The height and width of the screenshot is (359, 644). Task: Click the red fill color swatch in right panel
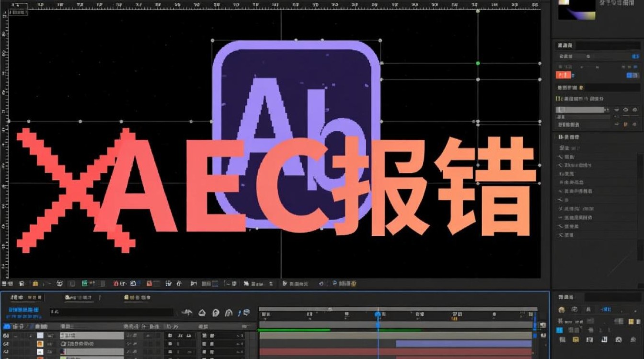(563, 75)
